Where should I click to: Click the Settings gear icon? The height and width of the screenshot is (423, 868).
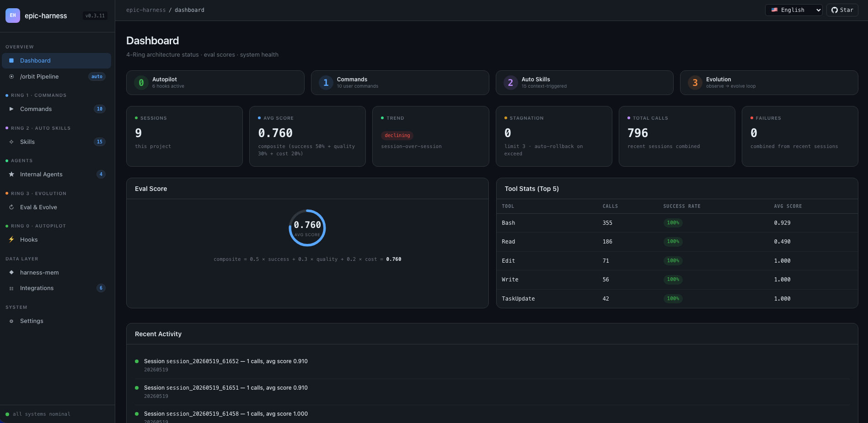click(11, 321)
